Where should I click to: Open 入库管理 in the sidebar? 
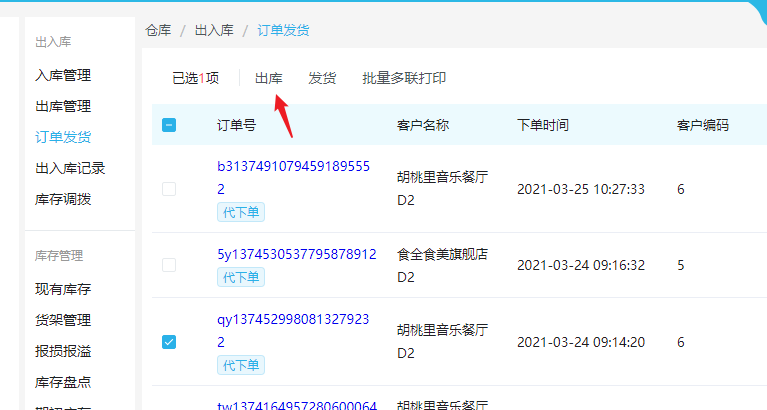pos(63,75)
